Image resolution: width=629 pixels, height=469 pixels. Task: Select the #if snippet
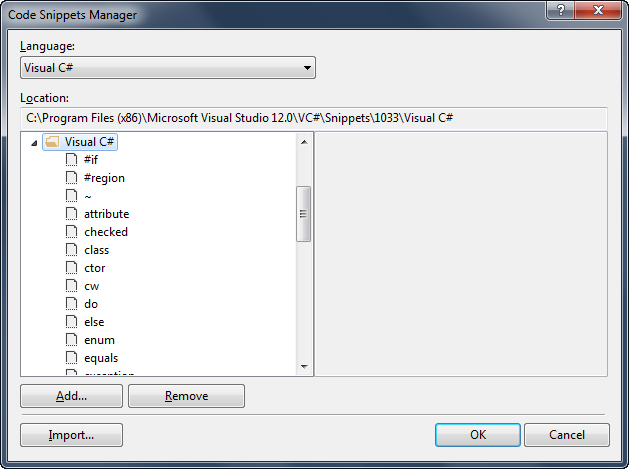[91, 160]
